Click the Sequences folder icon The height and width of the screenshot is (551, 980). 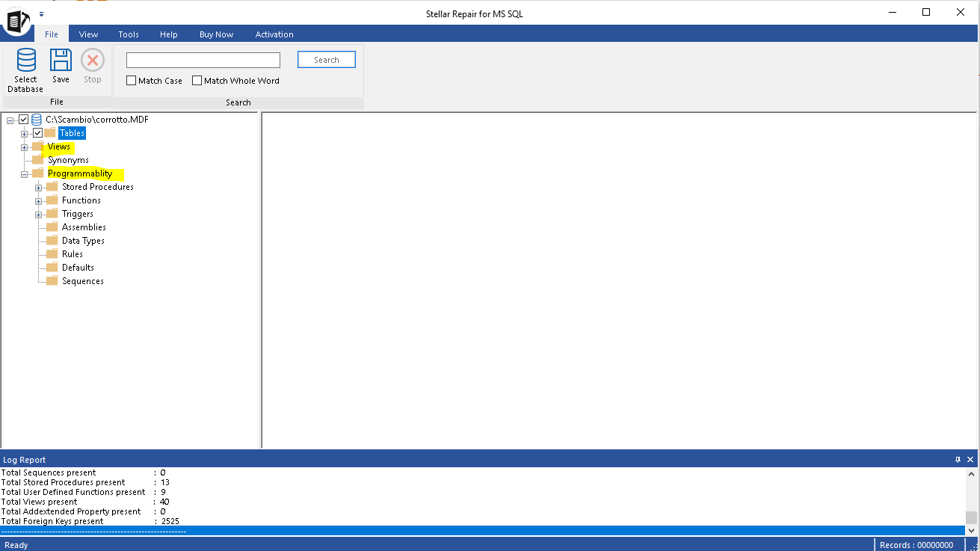pyautogui.click(x=52, y=281)
